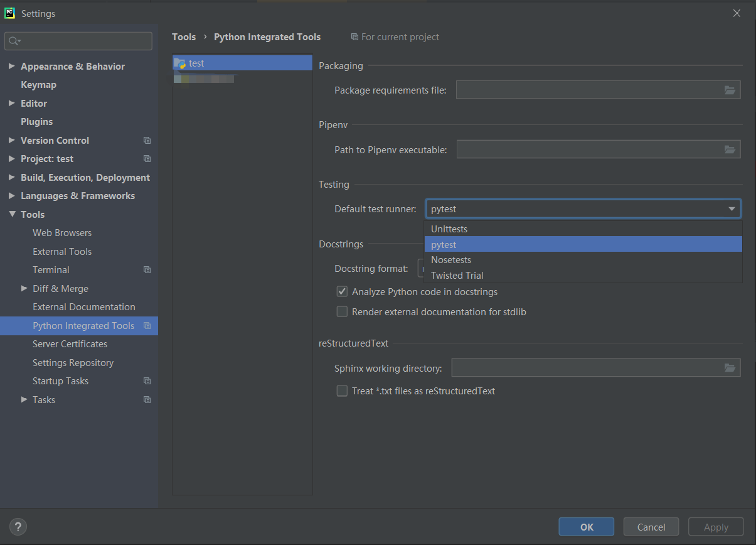This screenshot has height=545, width=756.
Task: Click the search magnifier icon in settings search
Action: pyautogui.click(x=14, y=41)
